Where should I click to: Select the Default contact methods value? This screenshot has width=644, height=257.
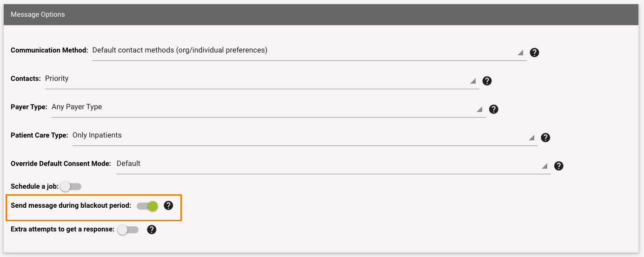pos(179,50)
